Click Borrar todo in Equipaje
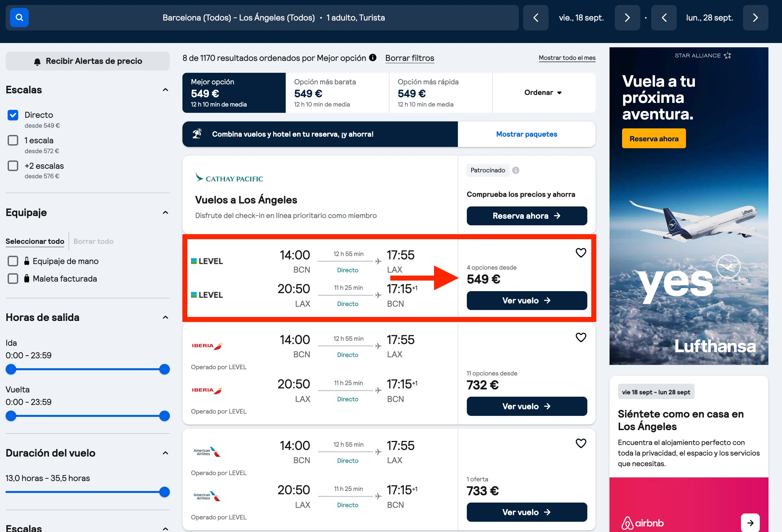This screenshot has width=782, height=532. [x=93, y=241]
